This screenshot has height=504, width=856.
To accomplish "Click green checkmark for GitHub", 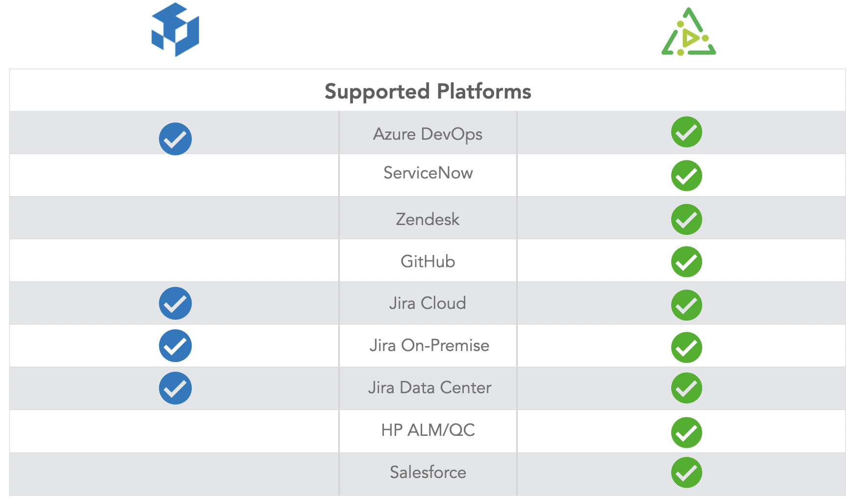I will coord(686,261).
